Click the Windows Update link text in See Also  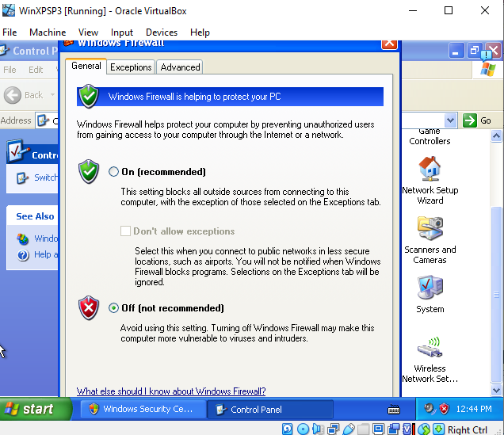(46, 238)
